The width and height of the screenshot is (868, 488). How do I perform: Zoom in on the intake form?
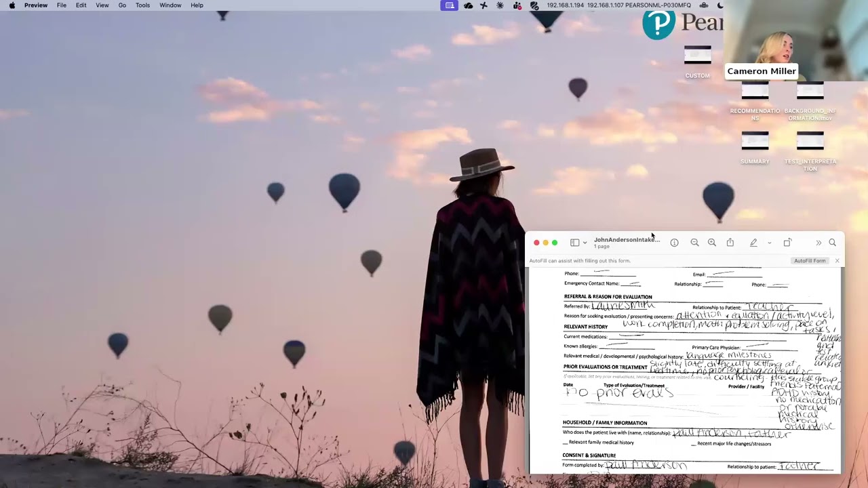(x=712, y=243)
